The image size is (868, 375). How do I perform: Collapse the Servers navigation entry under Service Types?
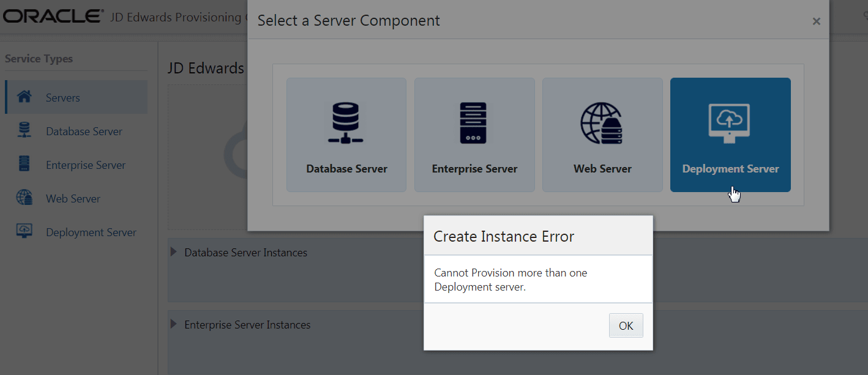[64, 97]
